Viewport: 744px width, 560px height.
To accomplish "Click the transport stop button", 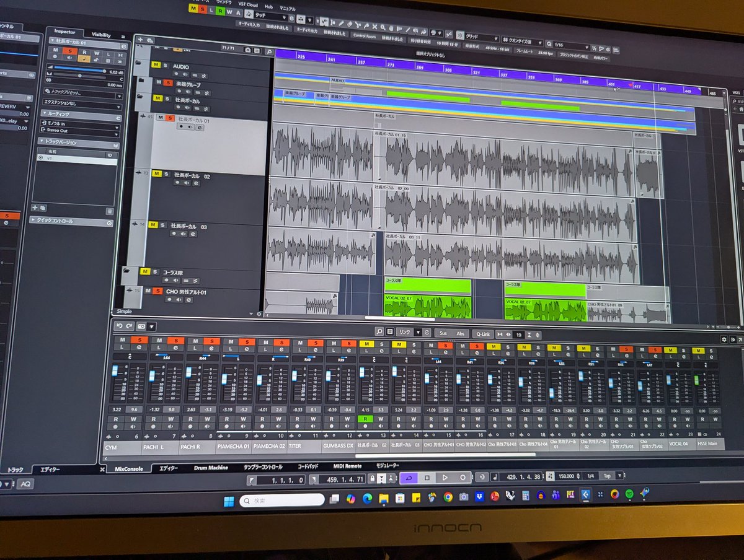I will coord(427,478).
